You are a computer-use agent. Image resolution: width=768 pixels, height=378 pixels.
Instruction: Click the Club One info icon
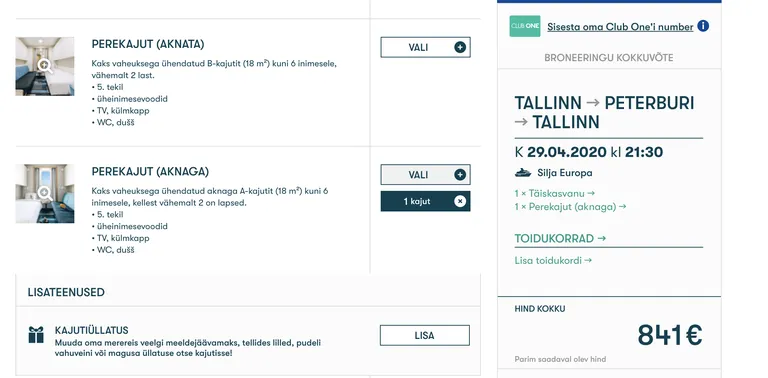point(703,26)
